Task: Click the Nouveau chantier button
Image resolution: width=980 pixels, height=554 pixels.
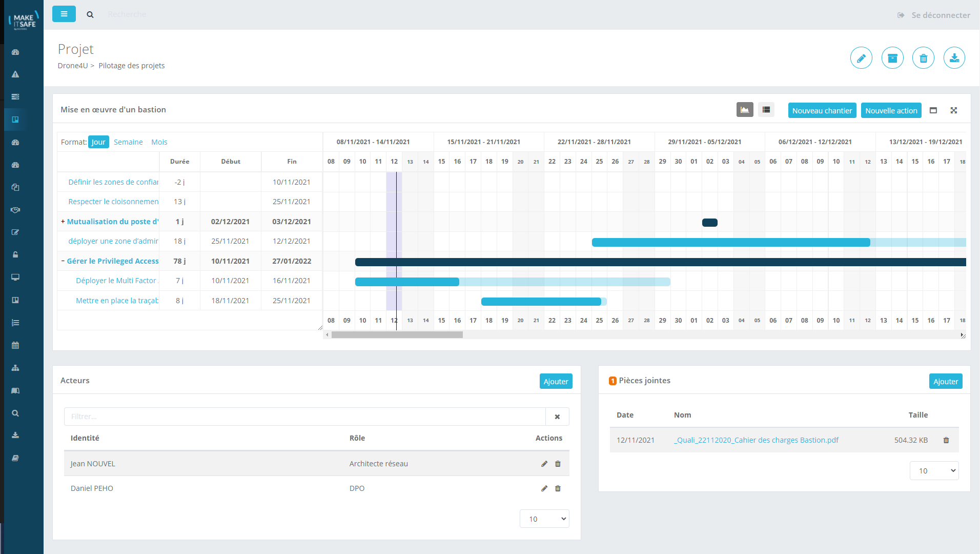Action: (x=822, y=111)
